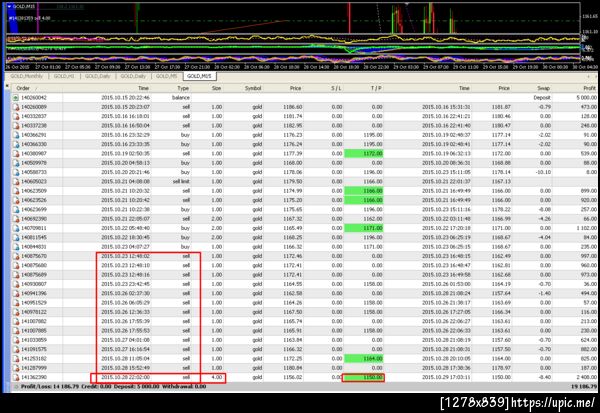
Task: Click the 'Deposit' cell in first row
Action: (542, 98)
